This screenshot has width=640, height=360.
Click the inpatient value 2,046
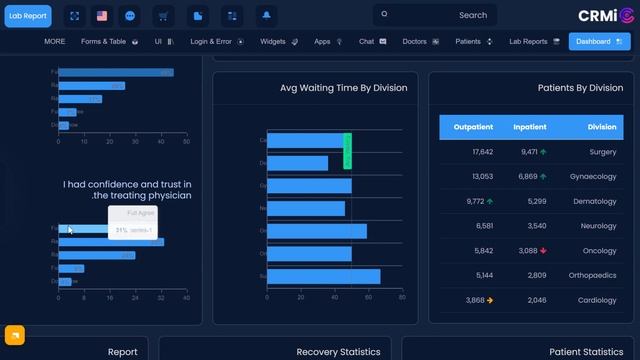(x=537, y=300)
